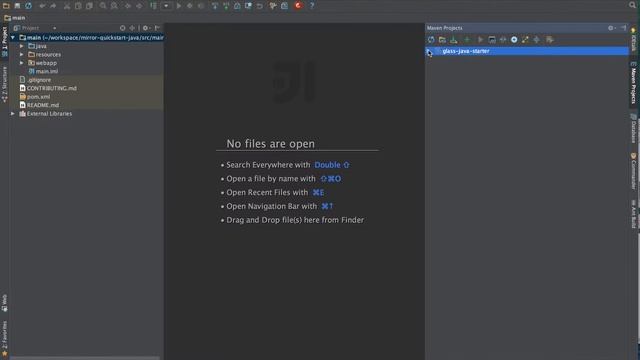
Task: Toggle Offline Mode in Maven panel
Action: 503,40
